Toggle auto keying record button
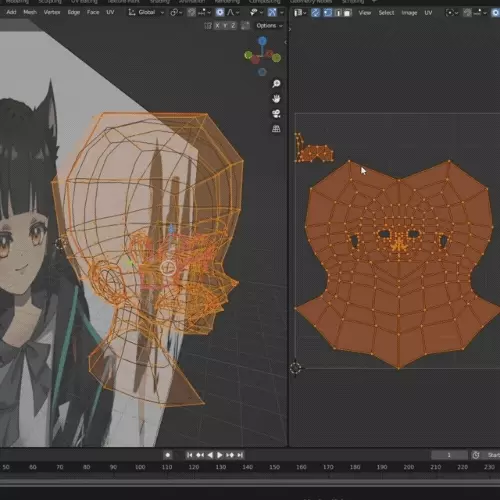This screenshot has height=500, width=500. (x=168, y=455)
